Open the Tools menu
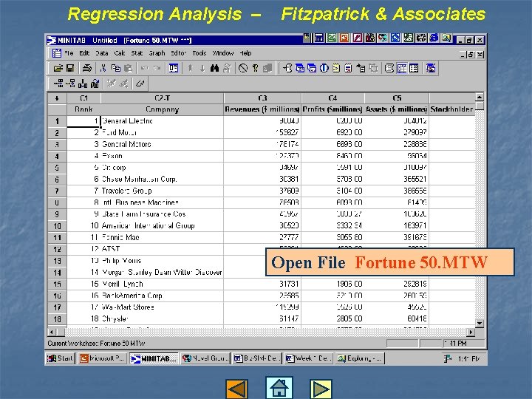Screen dimensions: 532x399 [199, 53]
